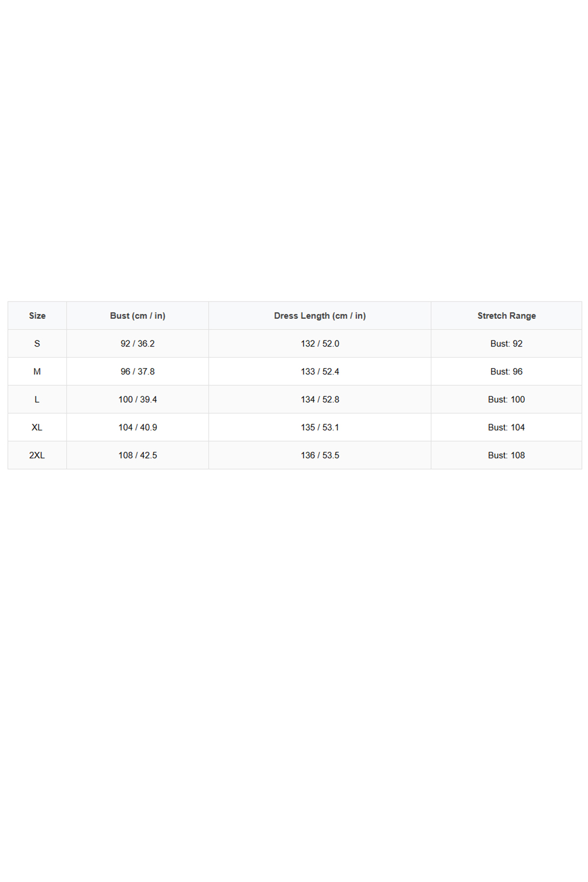Click the 'Bust: 108' stretch range cell
The image size is (588, 882).
(x=506, y=456)
